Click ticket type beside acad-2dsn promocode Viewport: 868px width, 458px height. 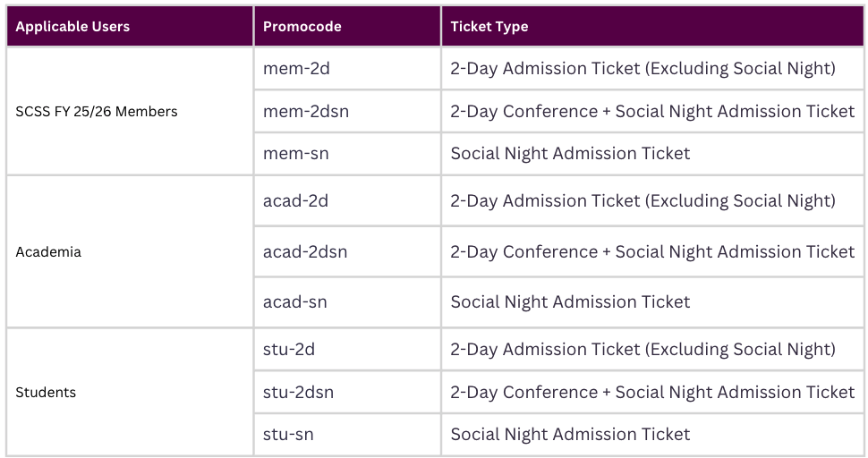[x=652, y=251]
